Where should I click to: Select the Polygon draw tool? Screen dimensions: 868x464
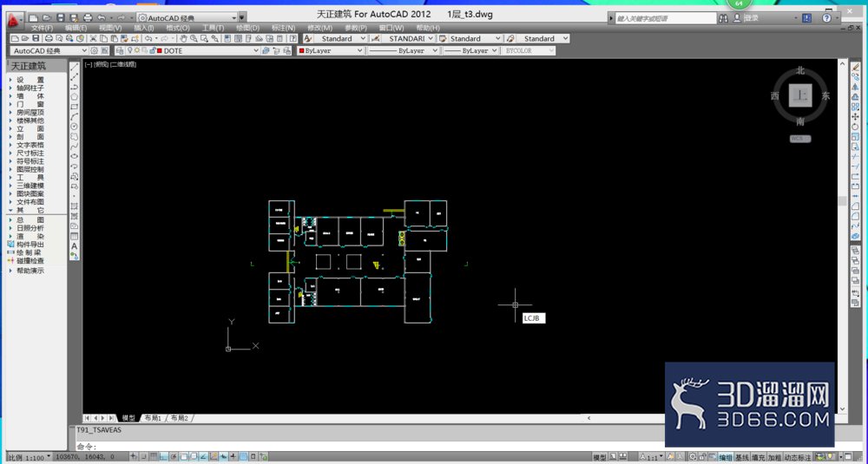click(x=74, y=97)
